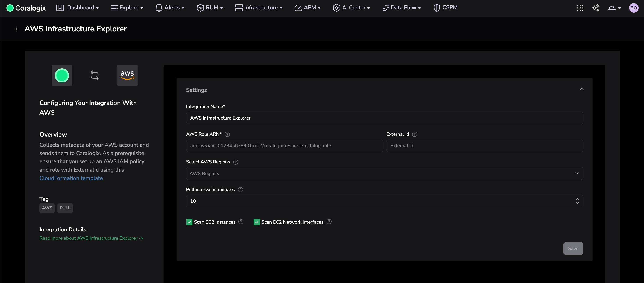This screenshot has height=283, width=644.
Task: Click the Overview heading
Action: [53, 134]
